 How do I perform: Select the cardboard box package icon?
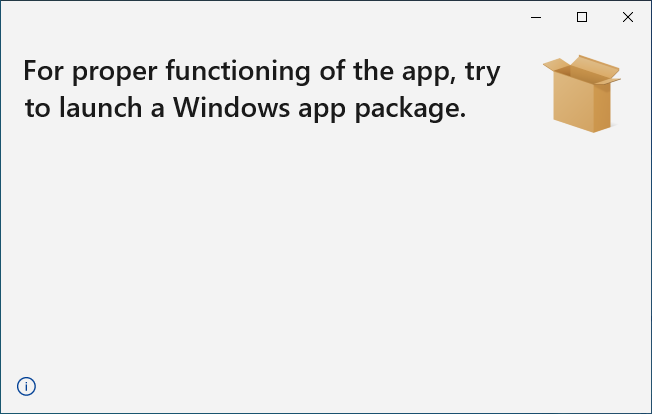(582, 94)
